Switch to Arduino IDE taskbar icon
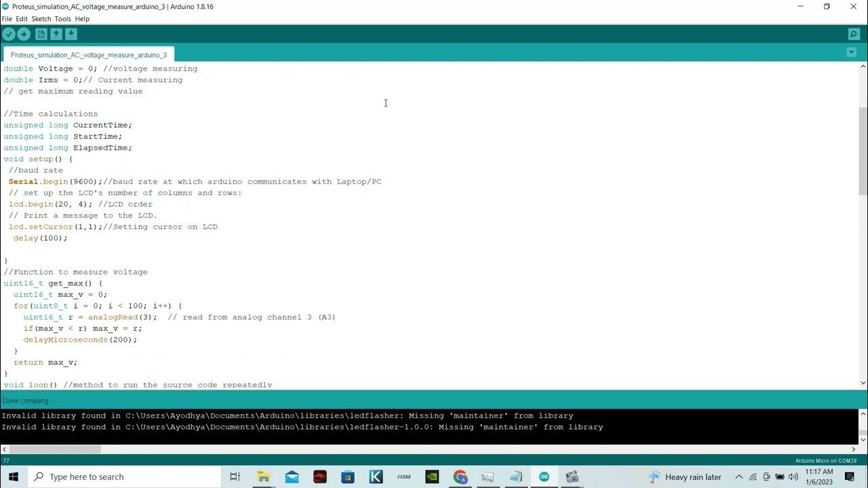Viewport: 868px width, 488px height. tap(544, 476)
